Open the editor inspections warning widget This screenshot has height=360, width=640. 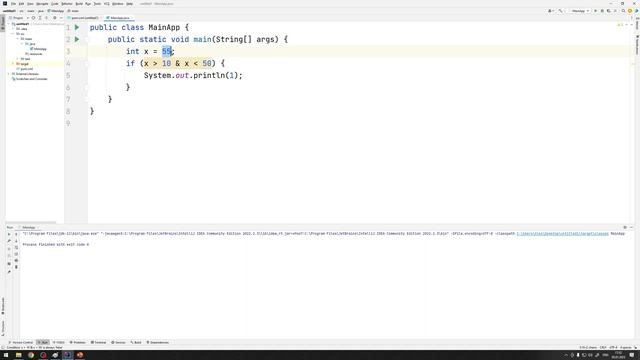pos(620,25)
